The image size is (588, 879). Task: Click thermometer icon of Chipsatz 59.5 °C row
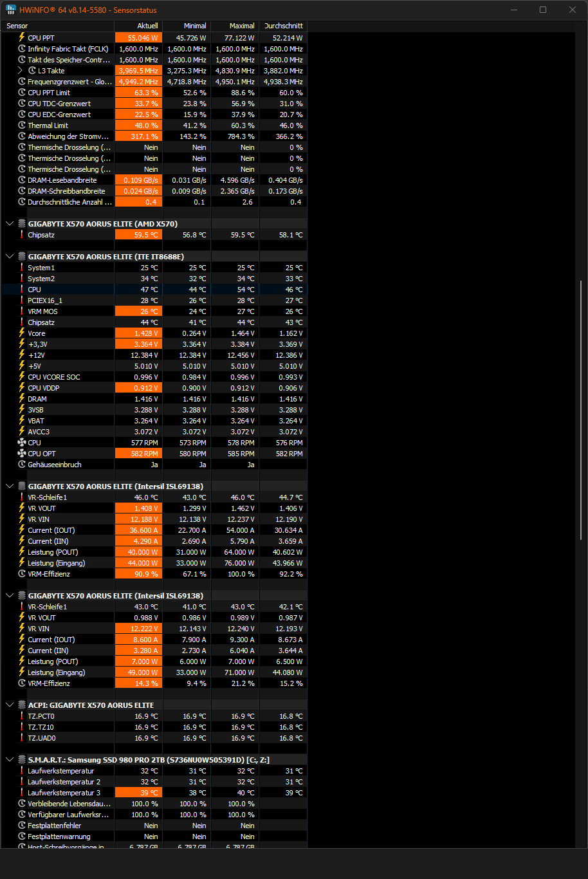[22, 235]
